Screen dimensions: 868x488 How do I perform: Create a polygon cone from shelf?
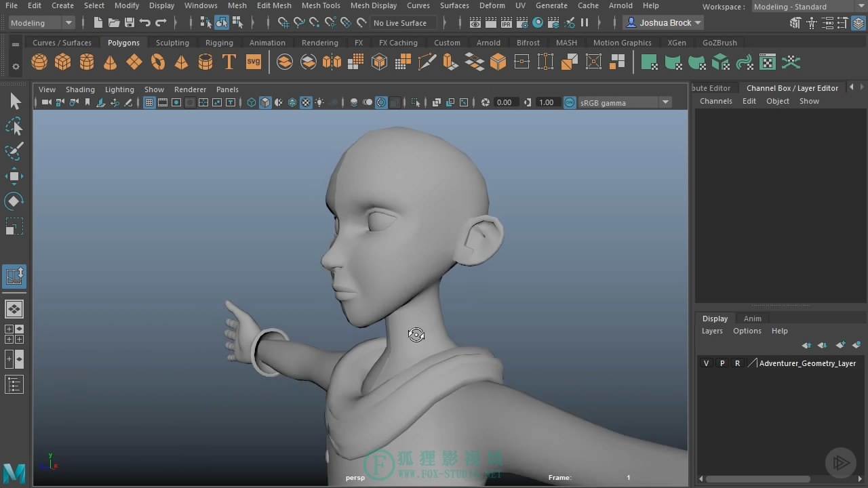(x=110, y=62)
